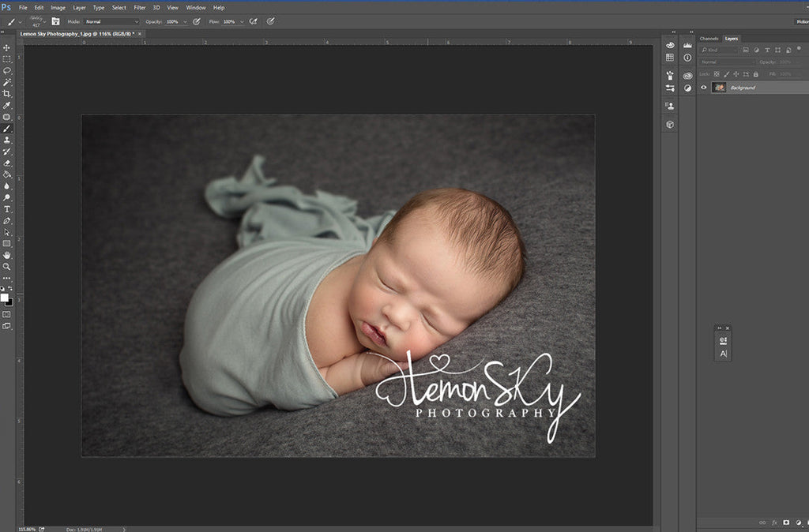
Task: Select the Move tool
Action: 7,47
